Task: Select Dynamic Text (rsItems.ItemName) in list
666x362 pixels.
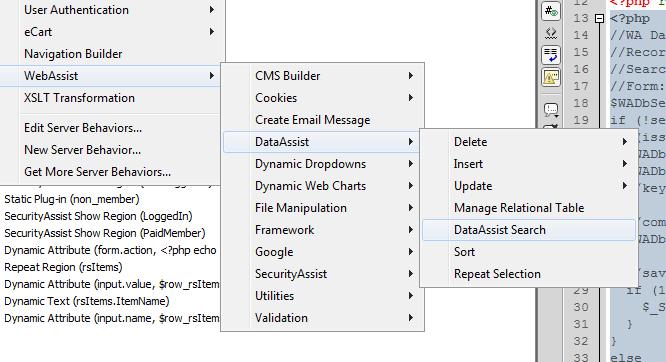Action: point(87,301)
